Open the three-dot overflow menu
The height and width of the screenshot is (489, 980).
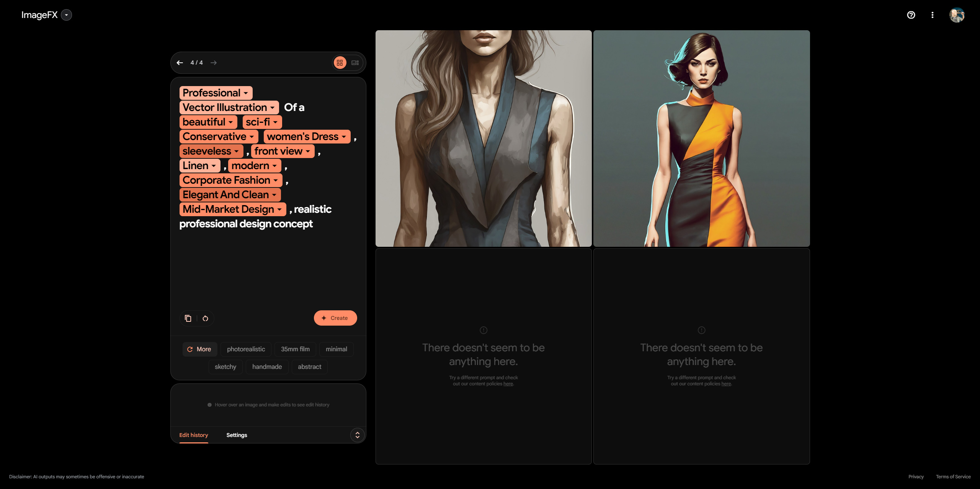(933, 15)
